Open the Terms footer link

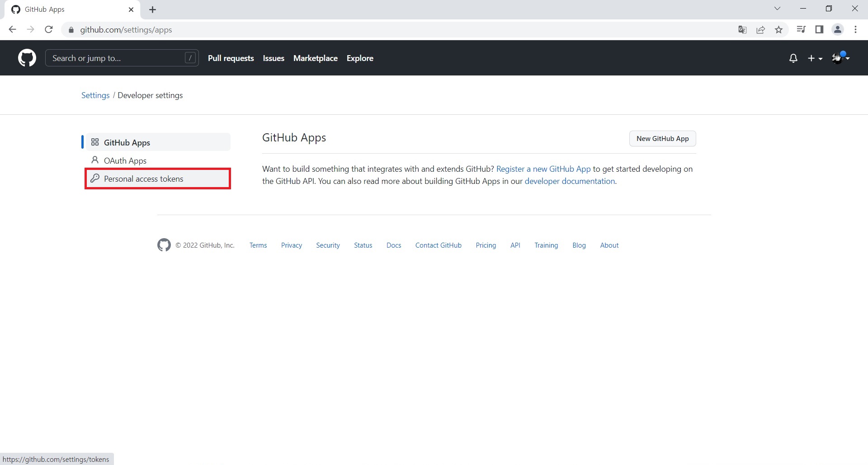pyautogui.click(x=258, y=245)
